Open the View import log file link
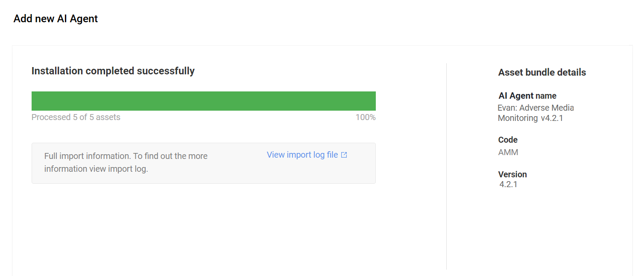 pos(307,155)
